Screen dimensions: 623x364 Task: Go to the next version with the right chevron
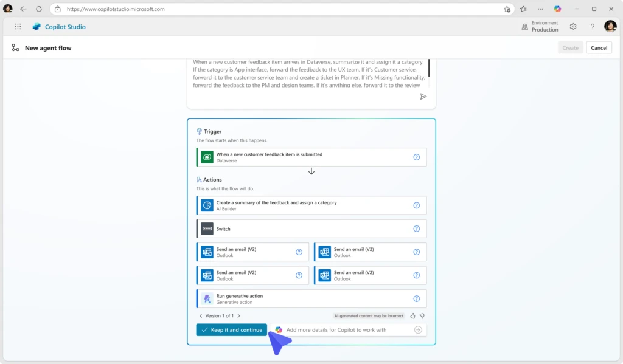(238, 315)
